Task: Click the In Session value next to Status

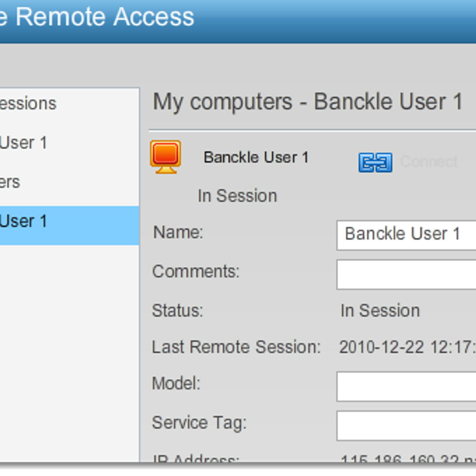Action: pos(380,311)
